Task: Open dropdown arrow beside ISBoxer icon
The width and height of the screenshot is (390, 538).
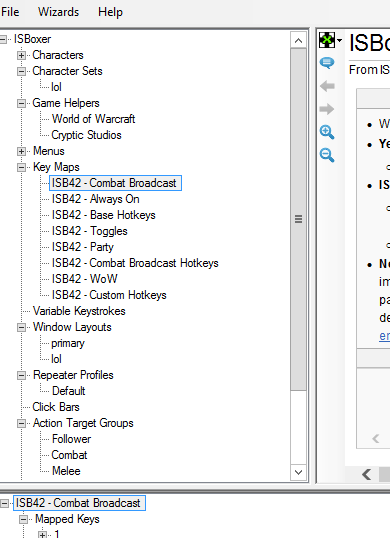Action: [x=339, y=40]
